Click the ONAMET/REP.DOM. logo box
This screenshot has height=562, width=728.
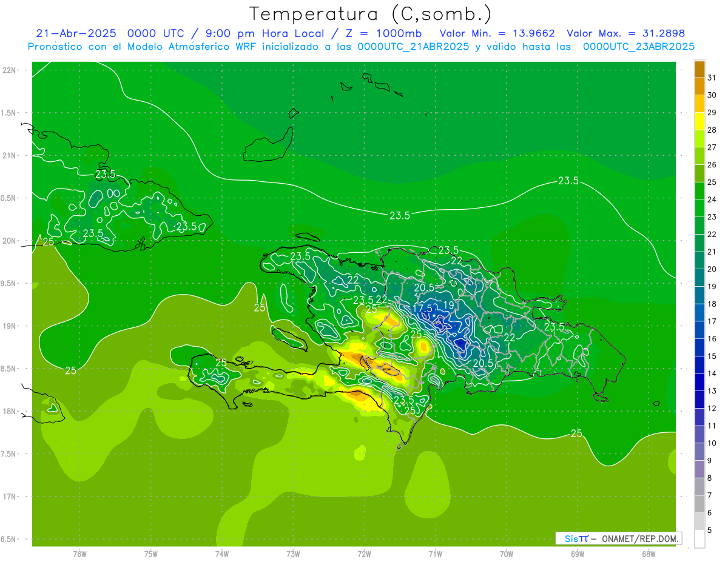click(x=619, y=538)
